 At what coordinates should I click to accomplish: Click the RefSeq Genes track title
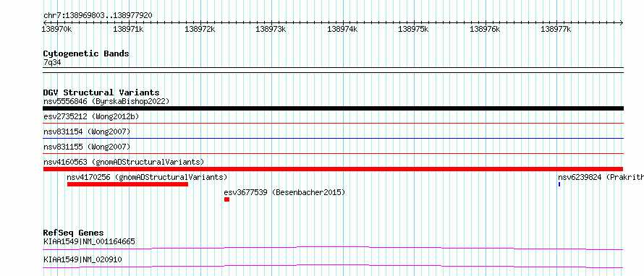click(x=74, y=233)
